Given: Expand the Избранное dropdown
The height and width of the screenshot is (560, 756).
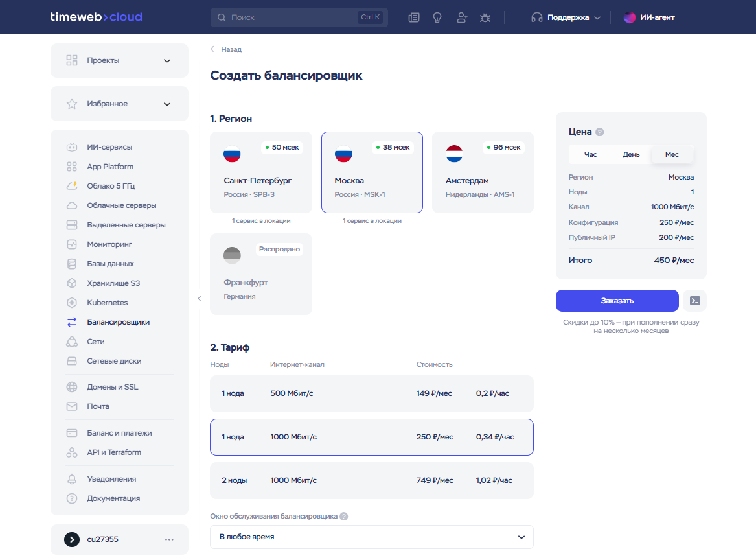Looking at the screenshot, I should click(119, 104).
